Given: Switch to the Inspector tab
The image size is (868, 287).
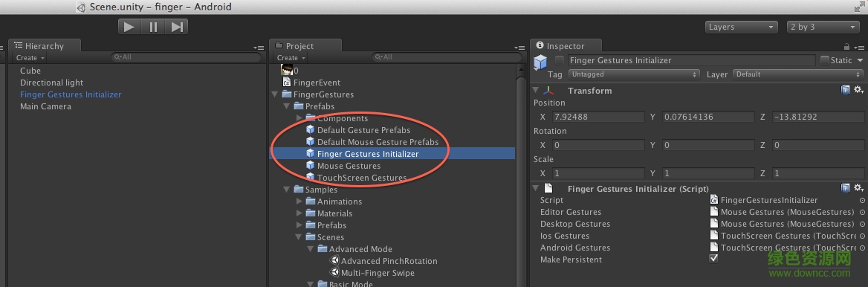Looking at the screenshot, I should pyautogui.click(x=566, y=46).
